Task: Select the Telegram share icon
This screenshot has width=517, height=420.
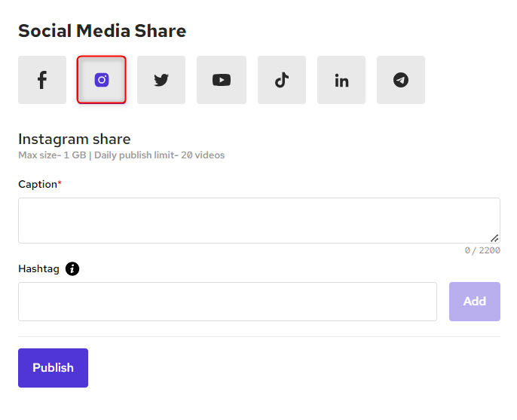Action: point(401,80)
